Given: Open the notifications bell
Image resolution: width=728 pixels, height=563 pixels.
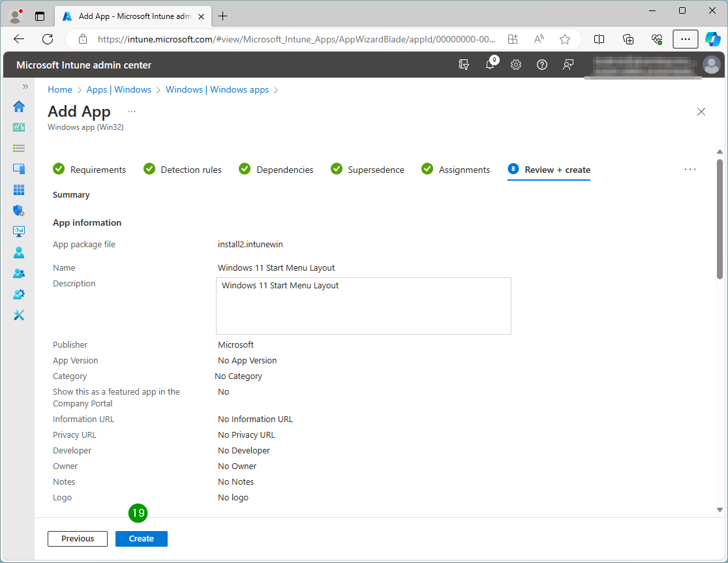Looking at the screenshot, I should [x=490, y=65].
